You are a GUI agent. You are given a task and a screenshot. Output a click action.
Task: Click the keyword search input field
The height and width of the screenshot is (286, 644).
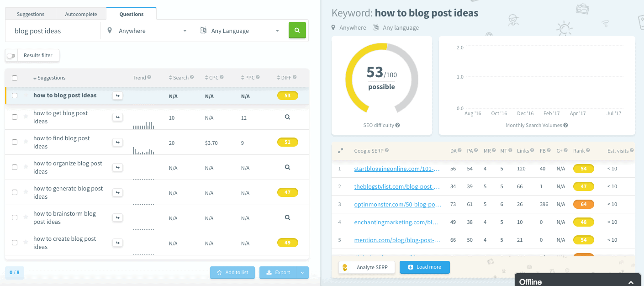click(55, 31)
